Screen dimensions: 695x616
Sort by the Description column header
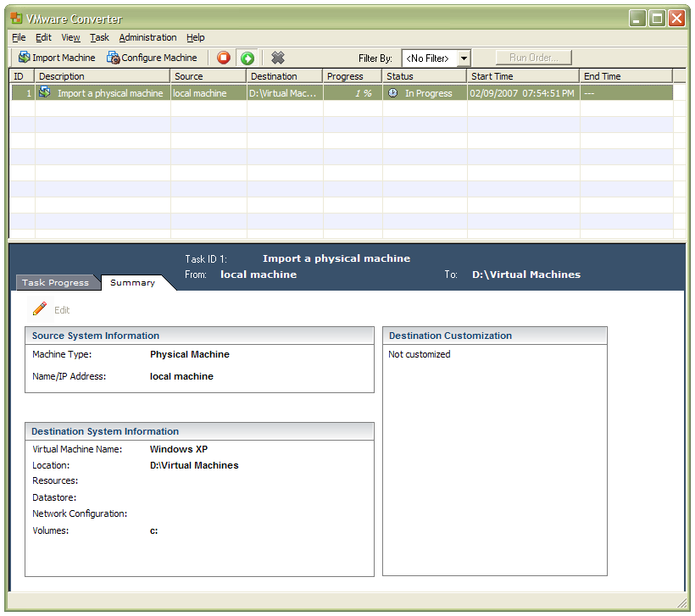pyautogui.click(x=103, y=76)
